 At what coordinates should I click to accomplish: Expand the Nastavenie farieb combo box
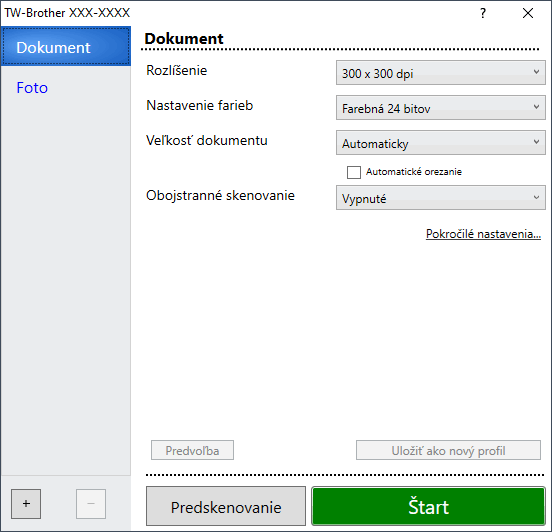440,108
